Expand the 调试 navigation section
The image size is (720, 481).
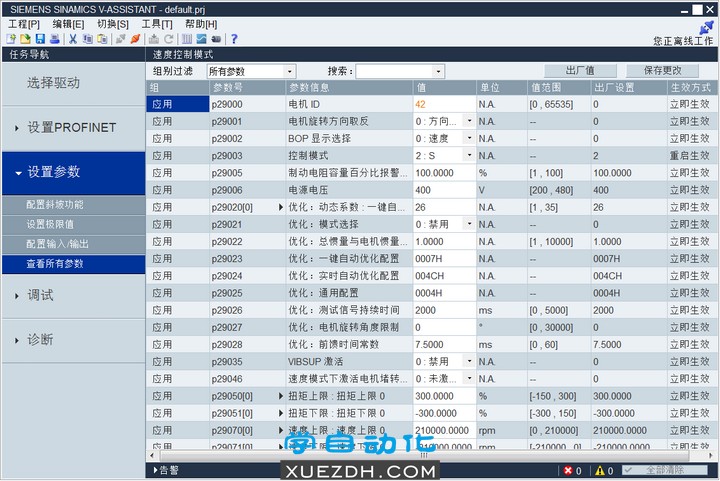[73, 295]
